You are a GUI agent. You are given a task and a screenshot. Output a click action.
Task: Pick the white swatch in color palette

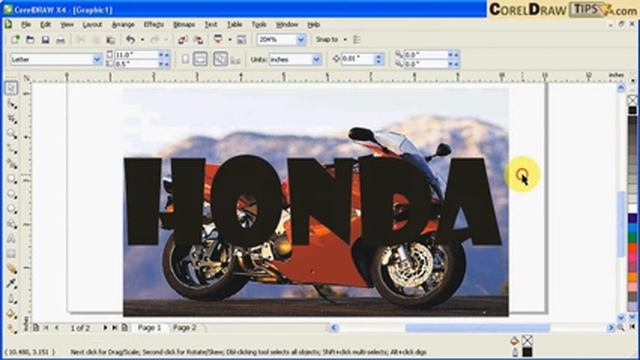pos(632,209)
